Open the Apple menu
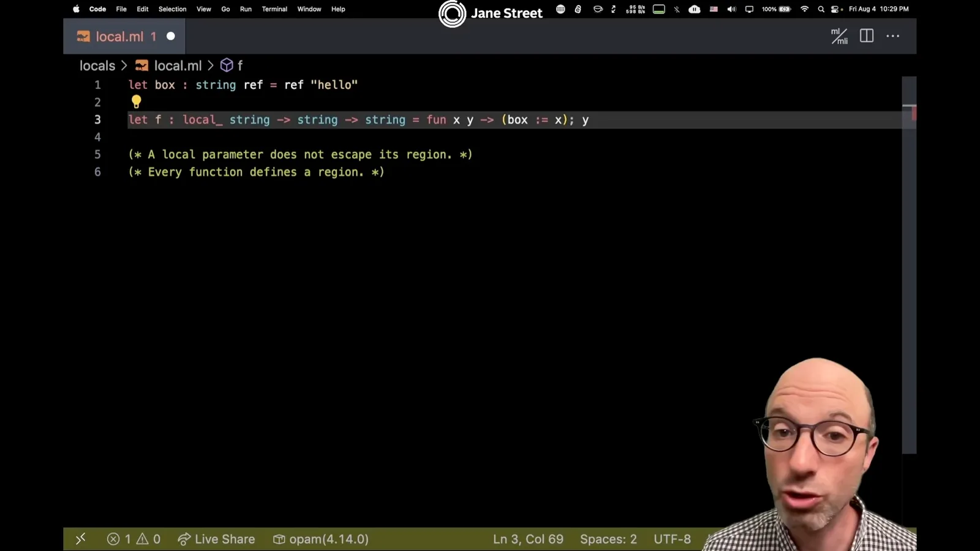 tap(76, 9)
